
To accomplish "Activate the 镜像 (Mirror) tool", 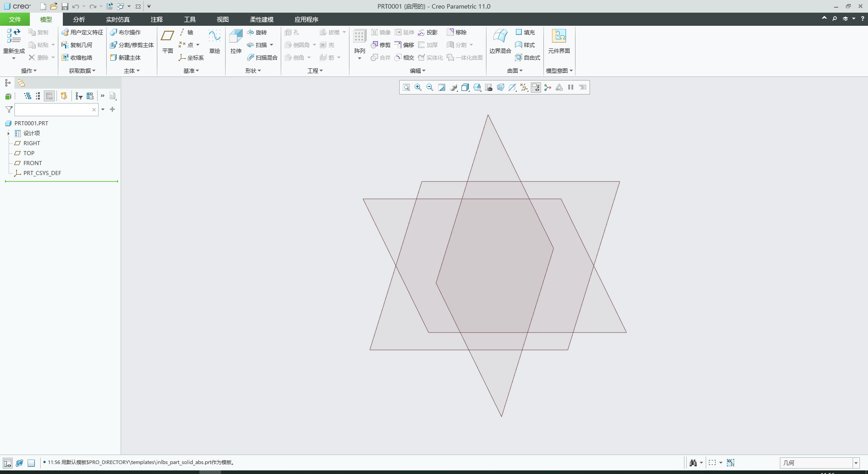I will click(380, 32).
